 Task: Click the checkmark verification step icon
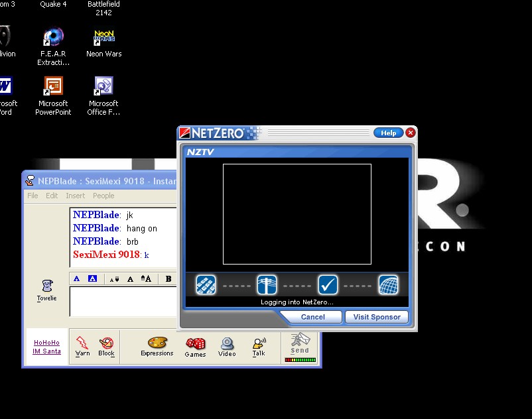point(328,285)
